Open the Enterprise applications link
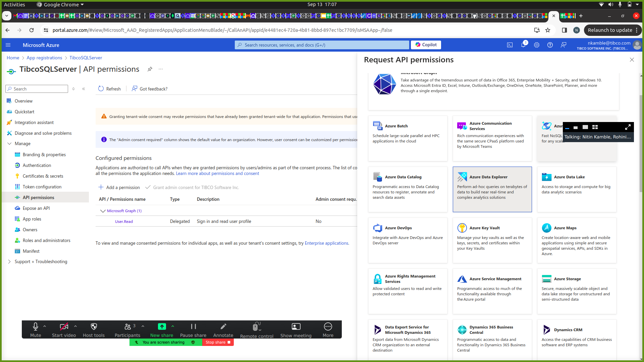Viewport: 644px width, 362px height. click(326, 243)
